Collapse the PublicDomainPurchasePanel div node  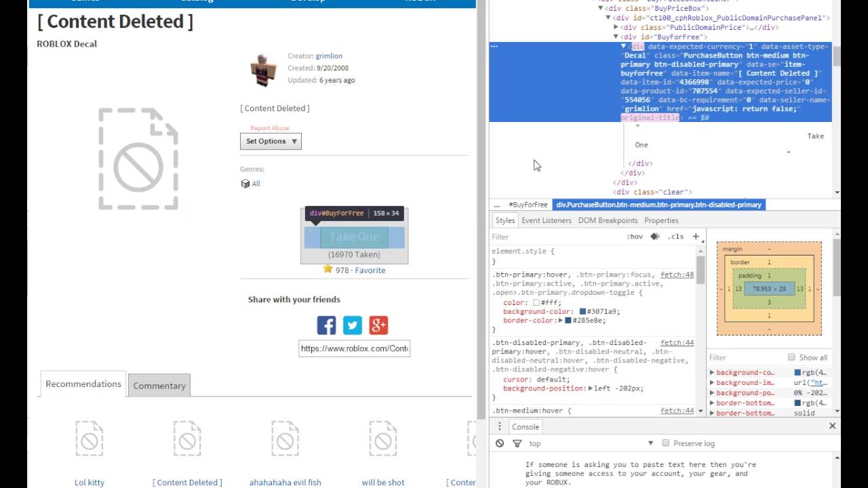click(608, 18)
